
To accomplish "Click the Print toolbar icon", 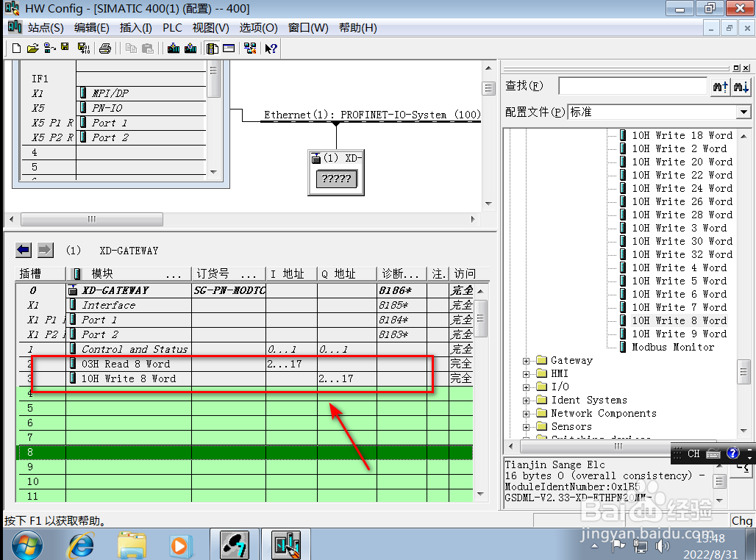I will [105, 49].
